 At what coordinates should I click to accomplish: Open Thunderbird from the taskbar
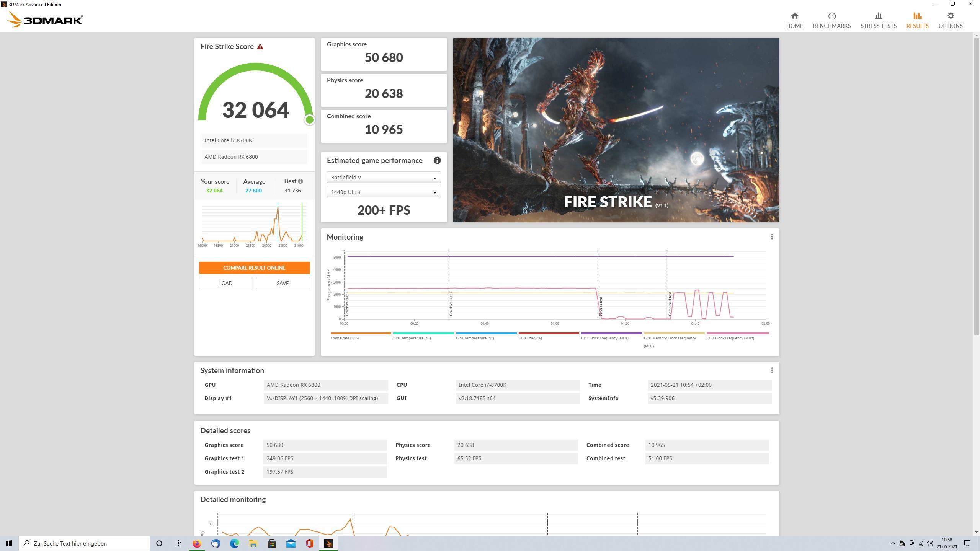(x=216, y=543)
